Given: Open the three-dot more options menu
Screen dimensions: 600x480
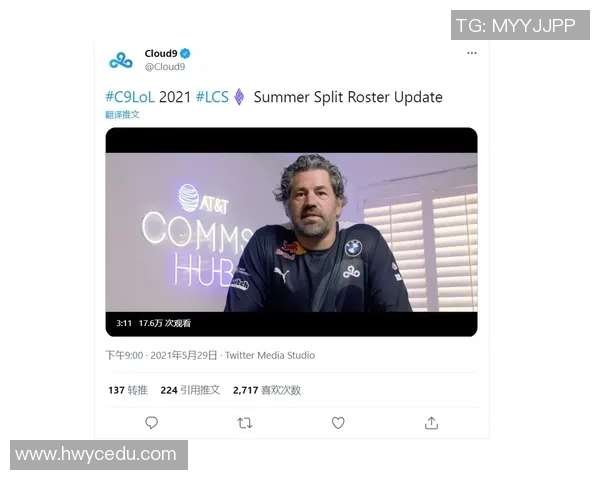Looking at the screenshot, I should click(472, 53).
